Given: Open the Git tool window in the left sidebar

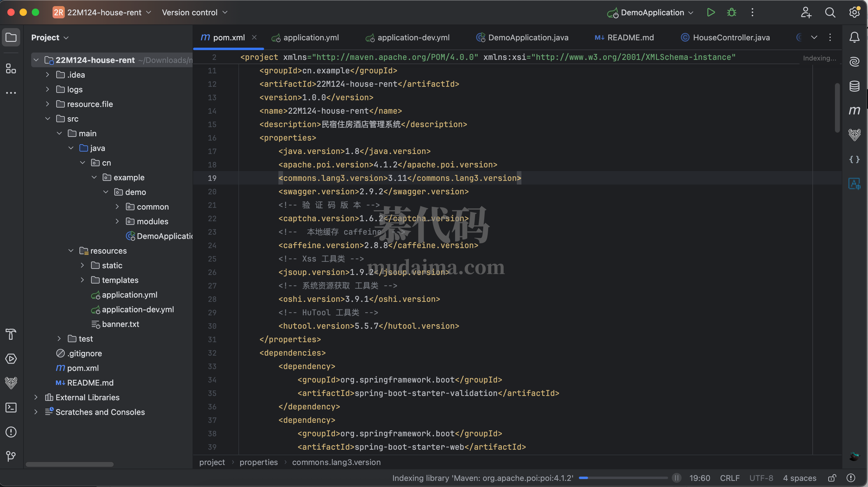Looking at the screenshot, I should pos(11,456).
